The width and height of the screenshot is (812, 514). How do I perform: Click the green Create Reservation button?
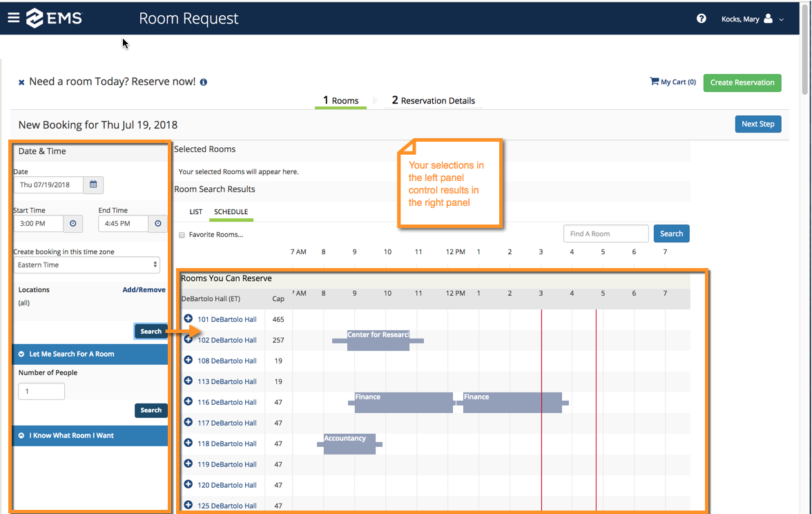click(x=742, y=82)
